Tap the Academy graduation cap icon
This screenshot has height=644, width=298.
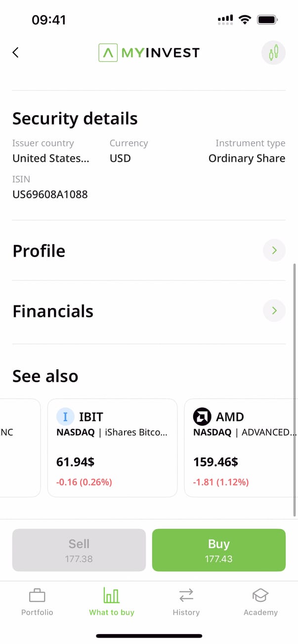pos(260,596)
